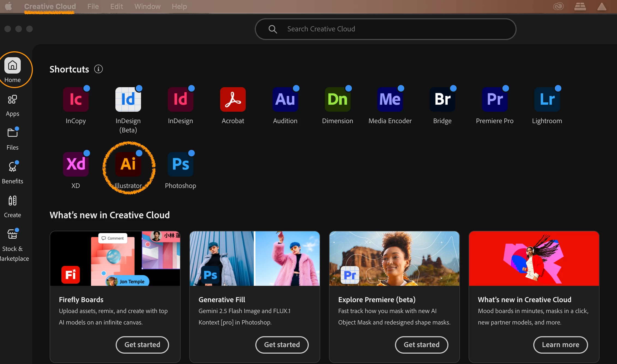Click the Shortcuts info icon
Screen dimensions: 617x364
coord(98,69)
